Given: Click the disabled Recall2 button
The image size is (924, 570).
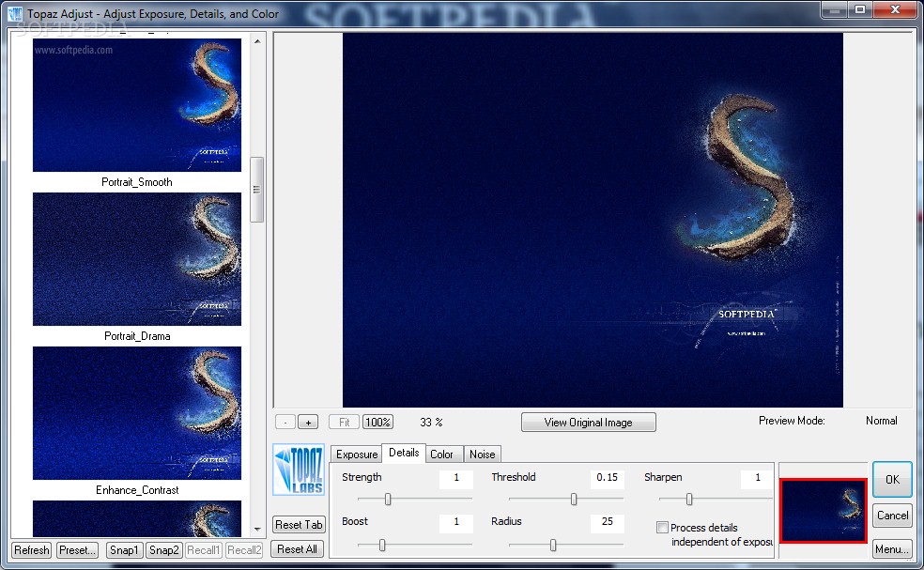Looking at the screenshot, I should pyautogui.click(x=244, y=550).
